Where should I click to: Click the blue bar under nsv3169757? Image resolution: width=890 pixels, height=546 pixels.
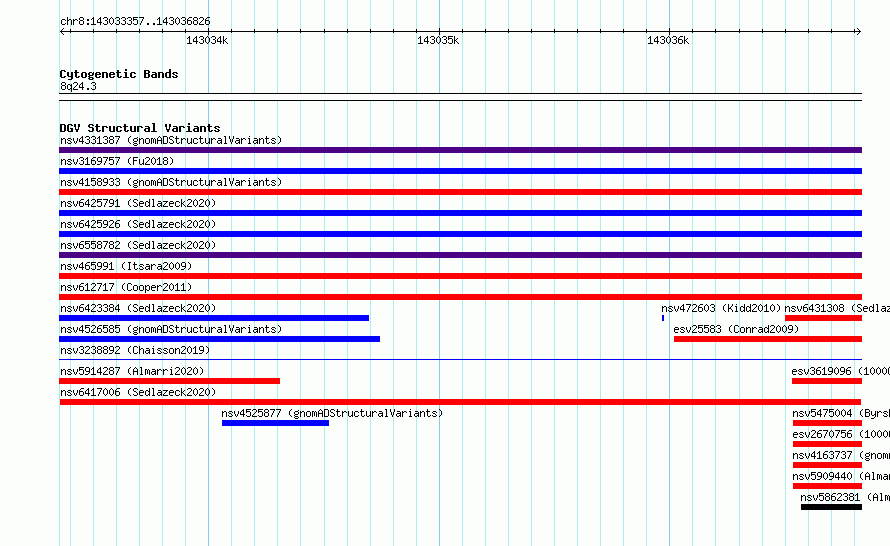coord(460,171)
